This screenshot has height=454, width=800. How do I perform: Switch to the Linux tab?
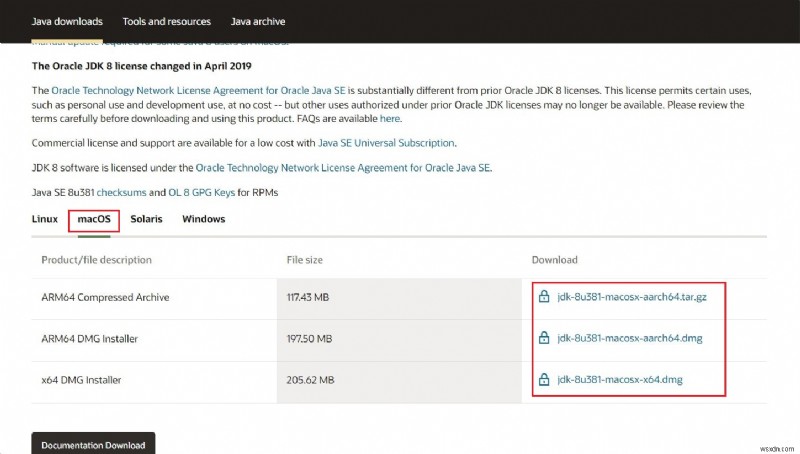tap(45, 219)
